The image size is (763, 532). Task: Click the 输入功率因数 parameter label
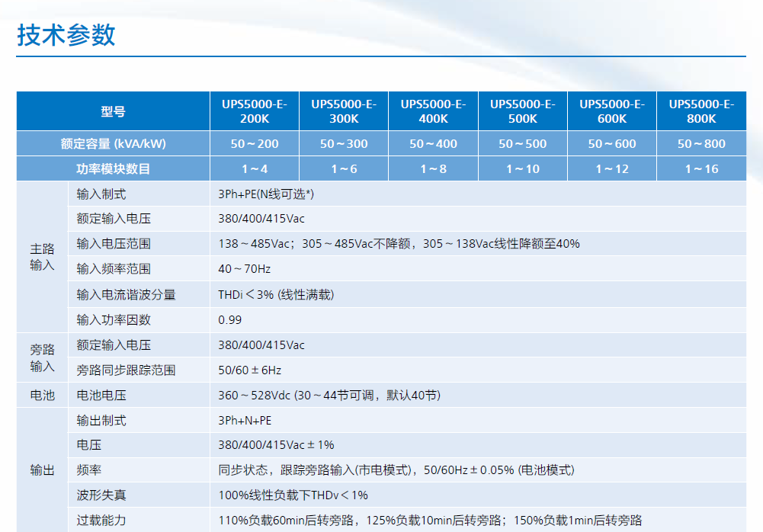114,320
